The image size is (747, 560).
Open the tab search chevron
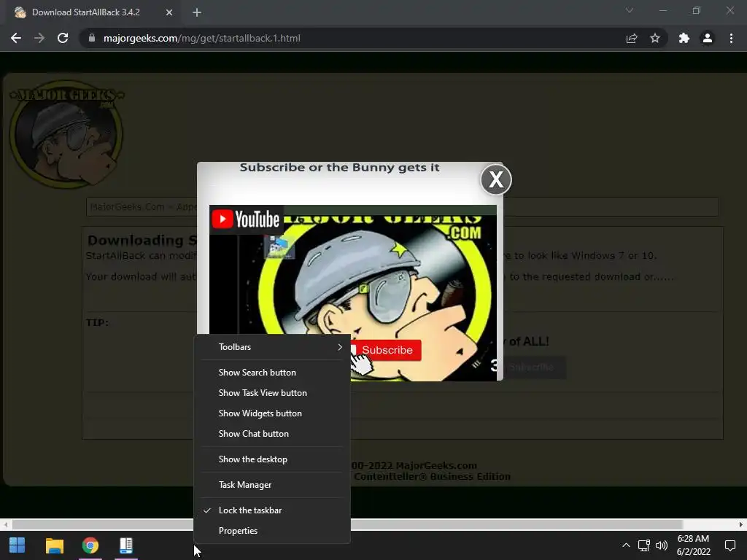pos(630,10)
